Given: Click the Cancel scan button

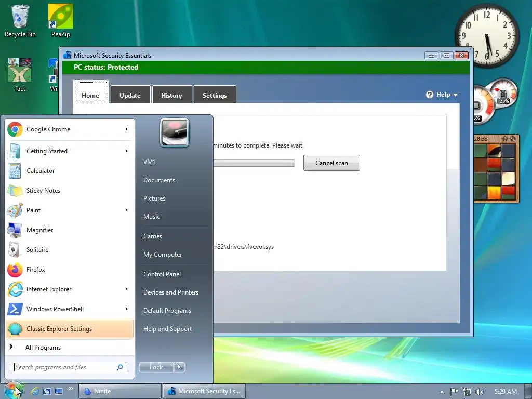Looking at the screenshot, I should 331,163.
